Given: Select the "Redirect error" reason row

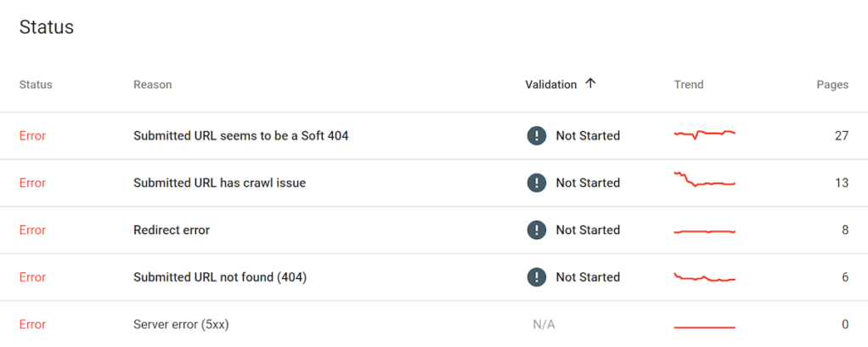Looking at the screenshot, I should 172,230.
